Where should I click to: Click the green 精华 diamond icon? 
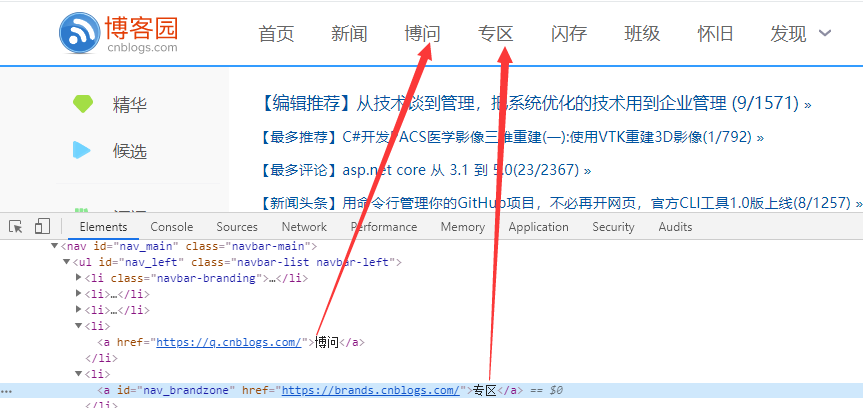tap(82, 104)
